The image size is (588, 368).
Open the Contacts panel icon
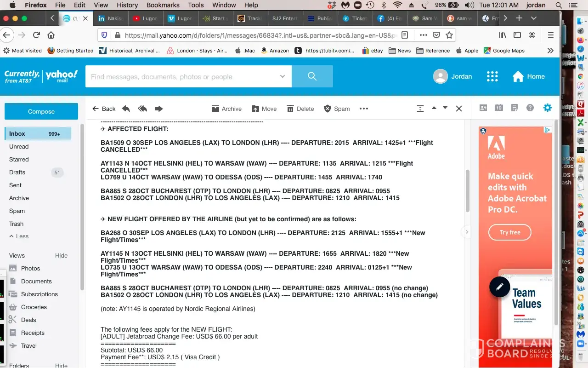pos(483,108)
